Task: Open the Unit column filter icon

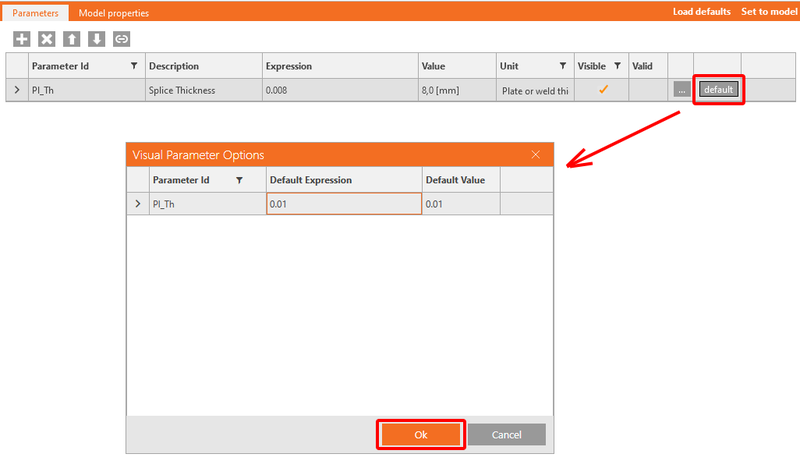Action: click(563, 66)
